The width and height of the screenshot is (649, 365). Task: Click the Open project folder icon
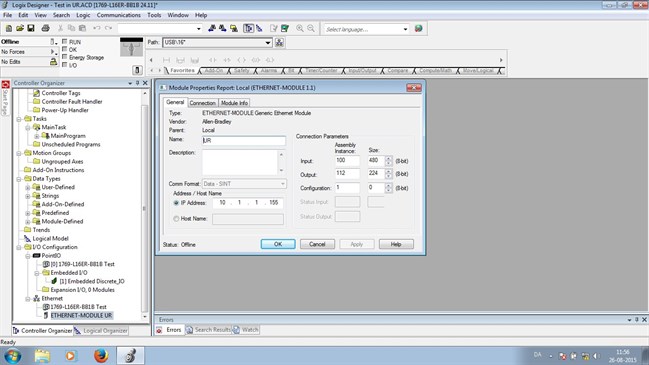[x=19, y=28]
